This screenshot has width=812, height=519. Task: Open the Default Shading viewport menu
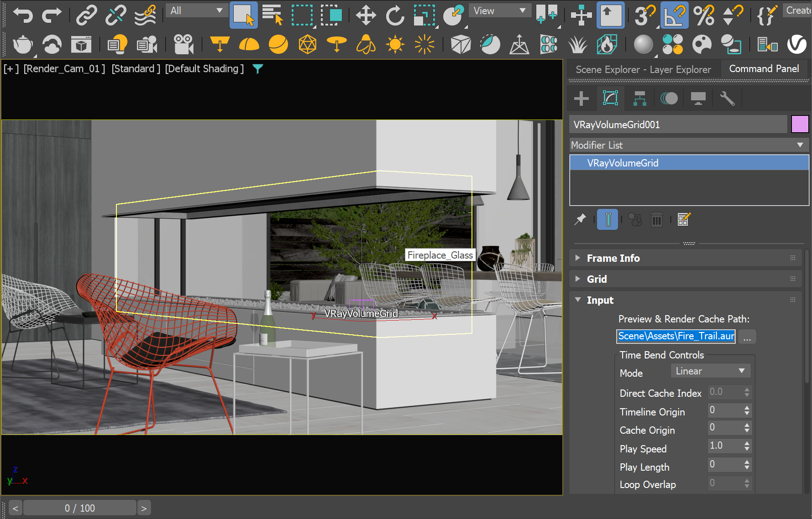pyautogui.click(x=204, y=69)
